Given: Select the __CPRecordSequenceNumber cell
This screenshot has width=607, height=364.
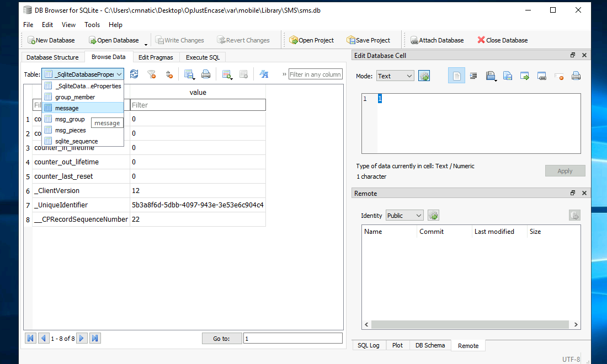Looking at the screenshot, I should click(x=81, y=219).
